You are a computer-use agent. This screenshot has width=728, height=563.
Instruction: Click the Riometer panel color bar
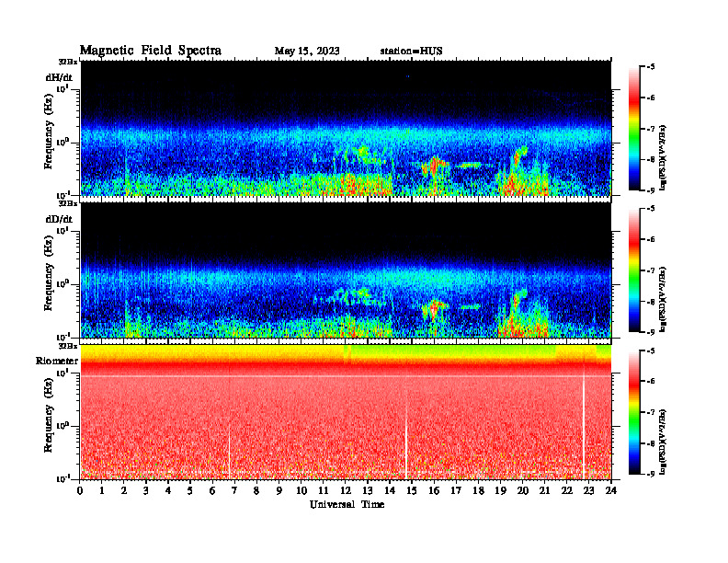click(x=633, y=412)
